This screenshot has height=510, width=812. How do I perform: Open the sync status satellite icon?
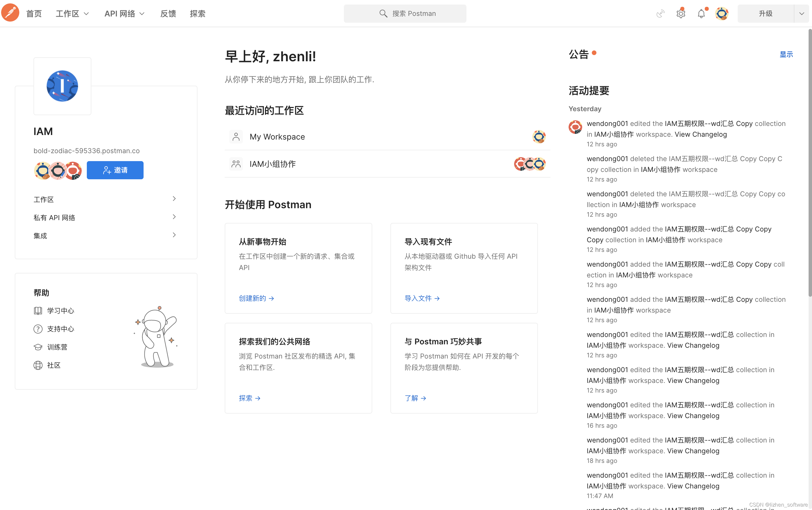tap(660, 14)
